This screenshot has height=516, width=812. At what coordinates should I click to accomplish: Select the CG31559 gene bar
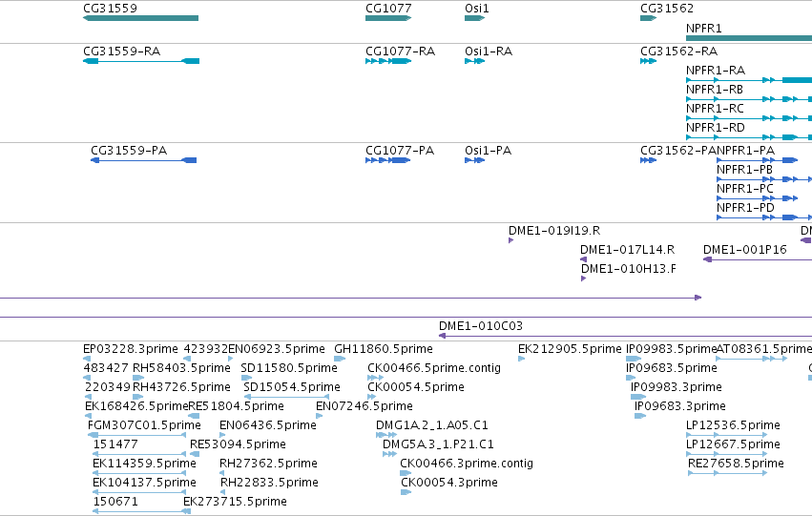(x=141, y=18)
